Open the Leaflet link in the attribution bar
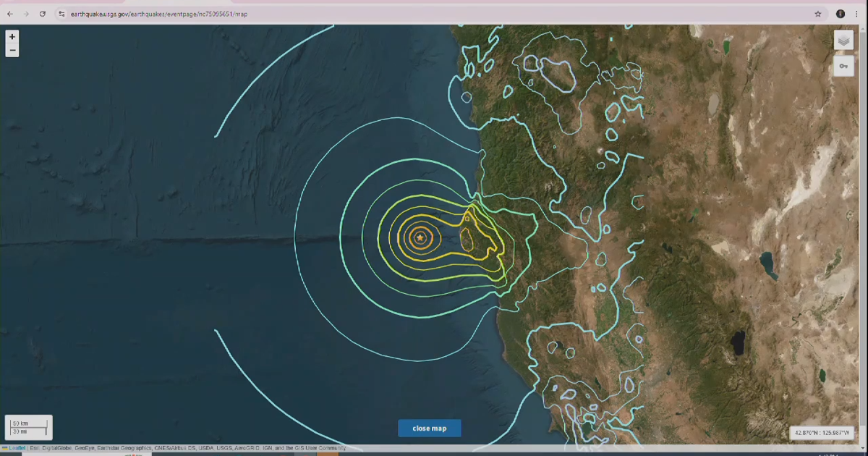 16,449
